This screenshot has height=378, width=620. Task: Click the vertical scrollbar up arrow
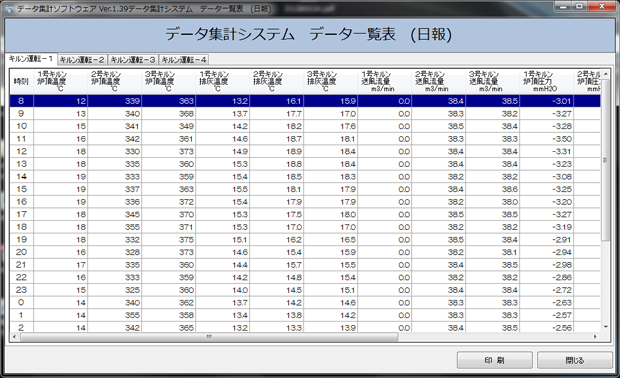tap(605, 74)
